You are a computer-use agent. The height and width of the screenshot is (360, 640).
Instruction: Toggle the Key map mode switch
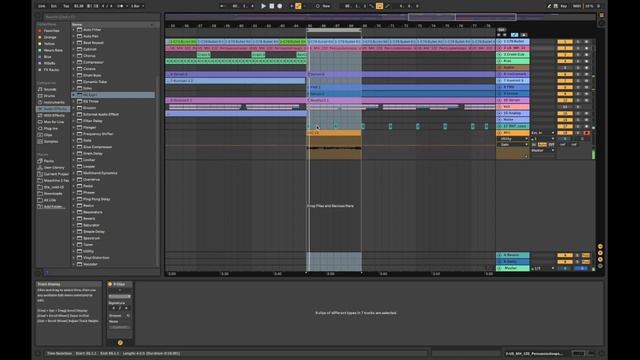point(564,6)
